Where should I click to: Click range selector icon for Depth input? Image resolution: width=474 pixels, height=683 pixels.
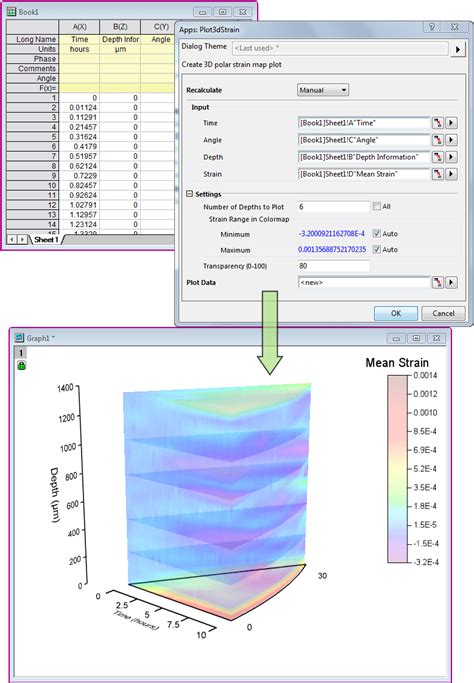click(x=437, y=157)
